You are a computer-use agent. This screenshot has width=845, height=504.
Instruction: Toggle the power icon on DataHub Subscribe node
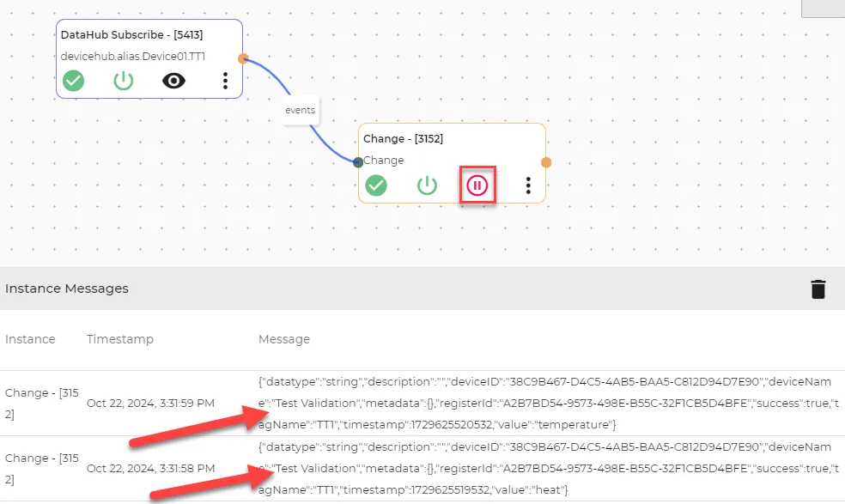click(124, 81)
